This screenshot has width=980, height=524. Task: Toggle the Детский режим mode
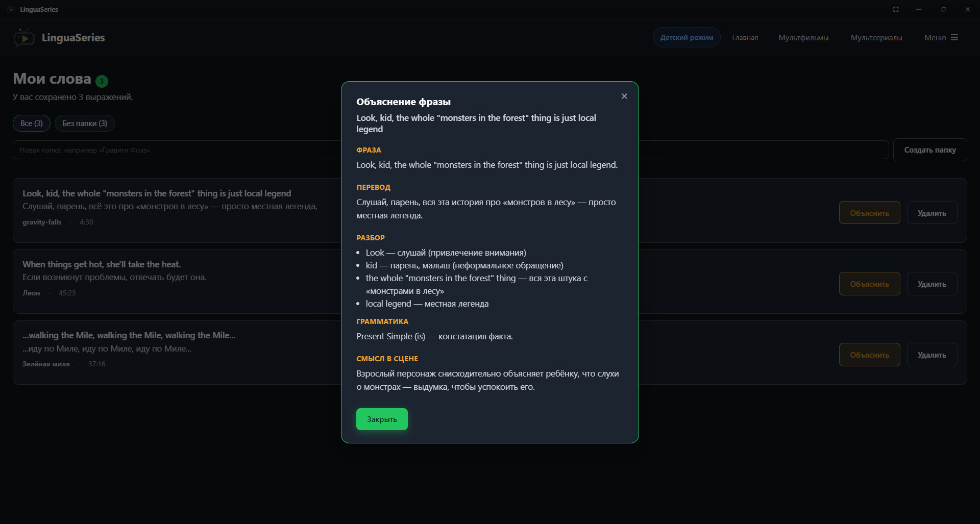tap(687, 37)
